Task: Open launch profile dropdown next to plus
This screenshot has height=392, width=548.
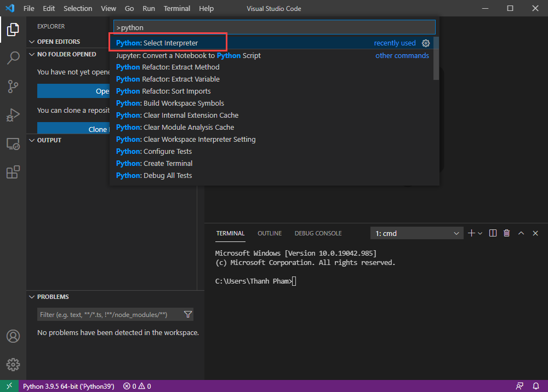Action: tap(480, 233)
